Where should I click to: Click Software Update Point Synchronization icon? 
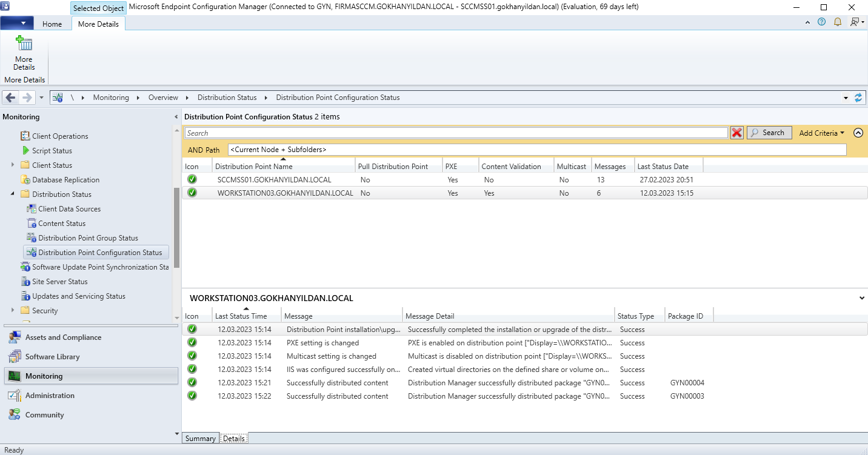[25, 267]
